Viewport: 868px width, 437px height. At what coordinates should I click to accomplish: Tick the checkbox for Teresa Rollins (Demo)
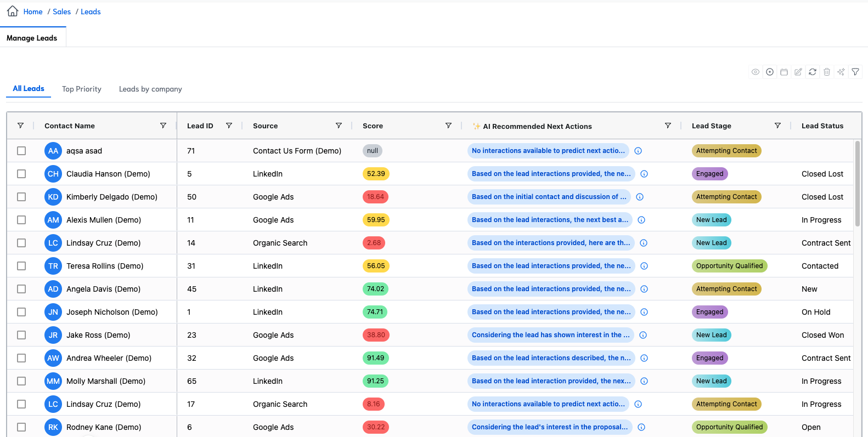21,266
